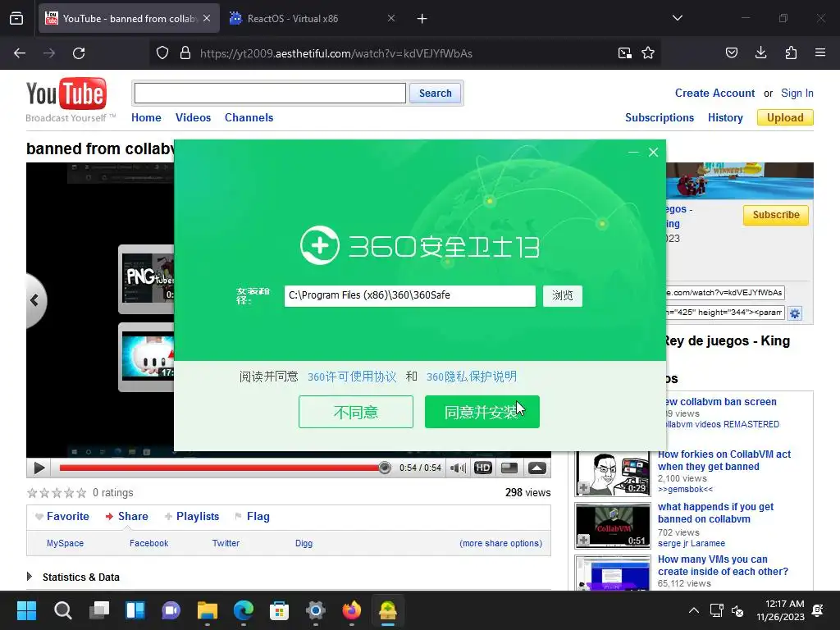The height and width of the screenshot is (630, 840).
Task: Click the yellow Upload button
Action: pos(785,118)
